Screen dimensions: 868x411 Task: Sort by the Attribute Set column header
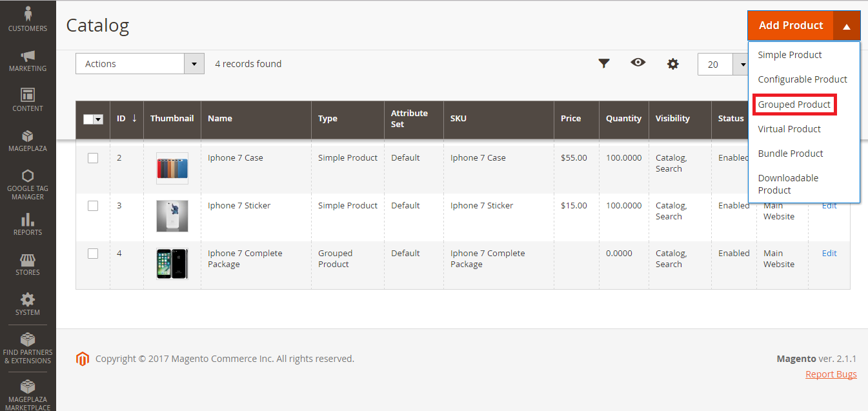(414, 119)
